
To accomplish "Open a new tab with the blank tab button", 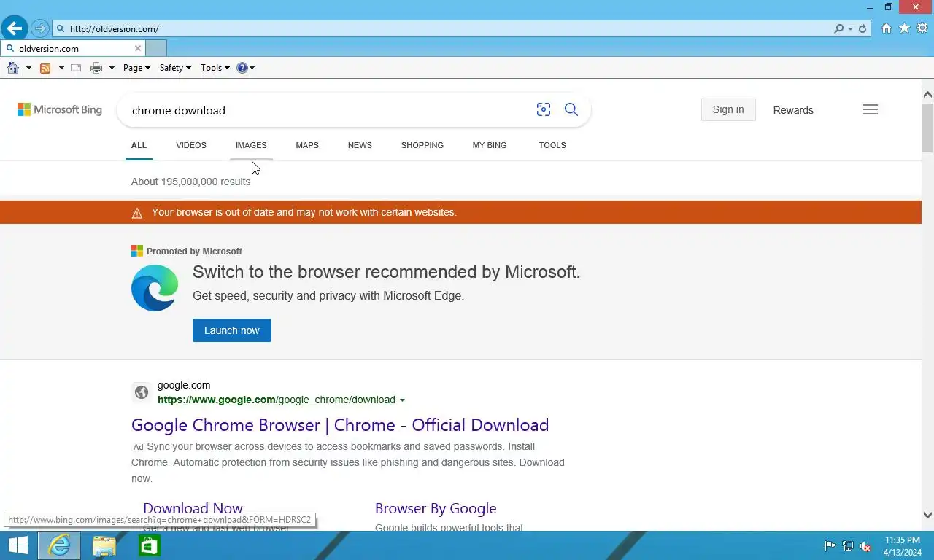I will [x=156, y=48].
